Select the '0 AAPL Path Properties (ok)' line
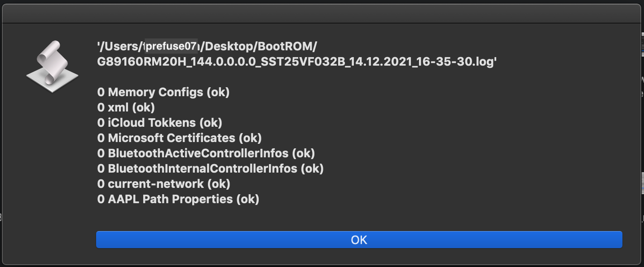 tap(178, 199)
